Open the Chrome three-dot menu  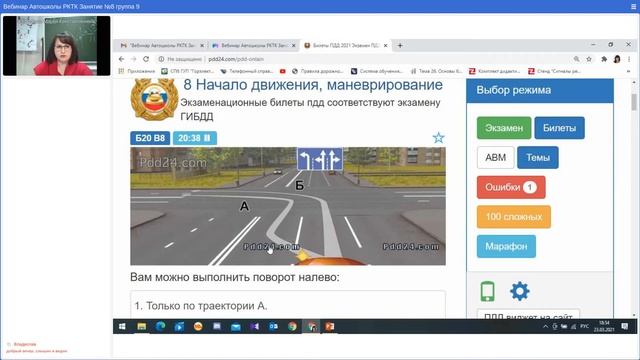click(x=629, y=59)
